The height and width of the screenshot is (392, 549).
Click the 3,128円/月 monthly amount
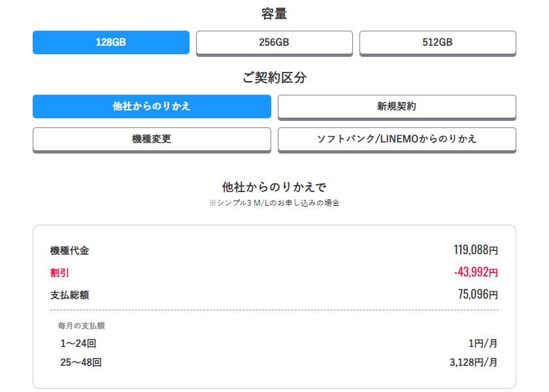click(x=474, y=363)
